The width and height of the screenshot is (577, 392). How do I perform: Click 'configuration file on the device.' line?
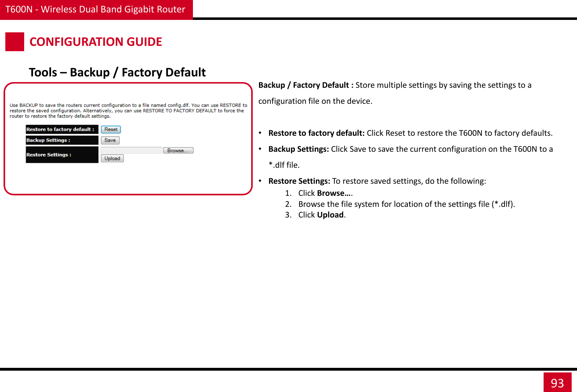(x=315, y=101)
